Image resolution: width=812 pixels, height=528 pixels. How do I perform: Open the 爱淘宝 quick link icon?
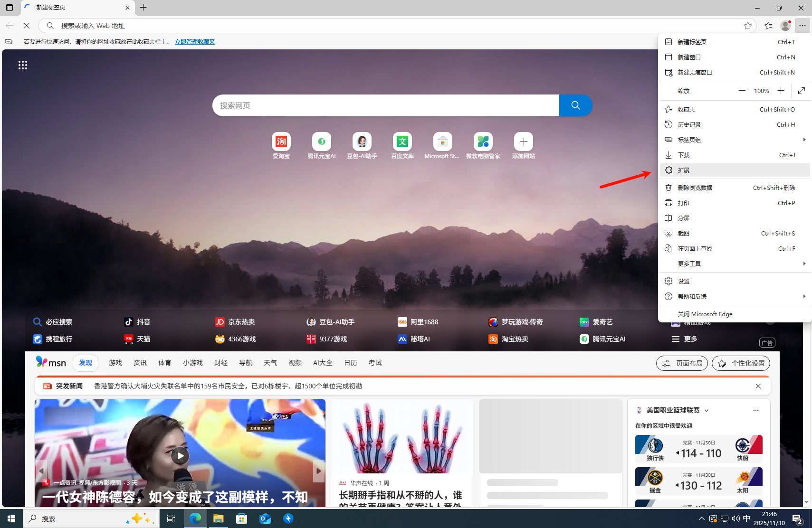(x=281, y=142)
